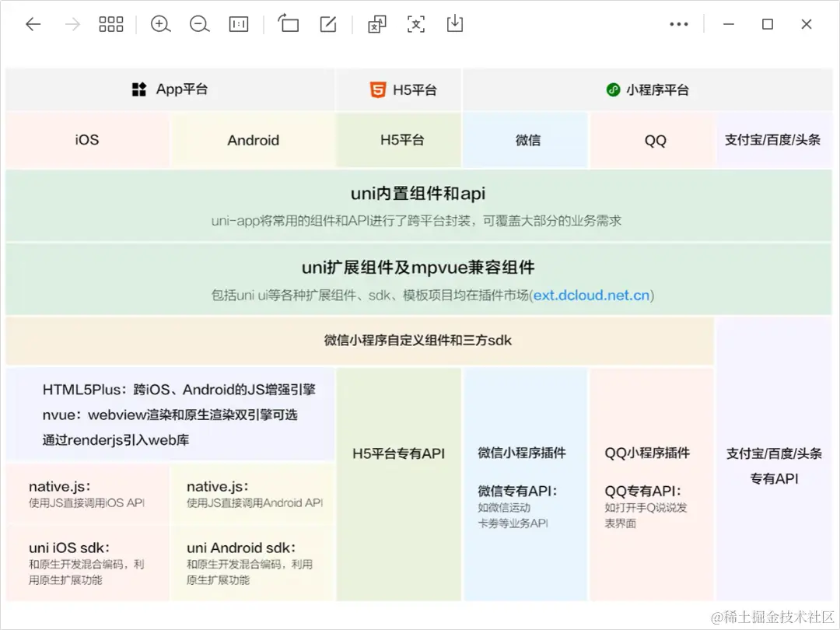
Task: Click the 如打开手Q说说发表界面 description
Action: point(646,516)
